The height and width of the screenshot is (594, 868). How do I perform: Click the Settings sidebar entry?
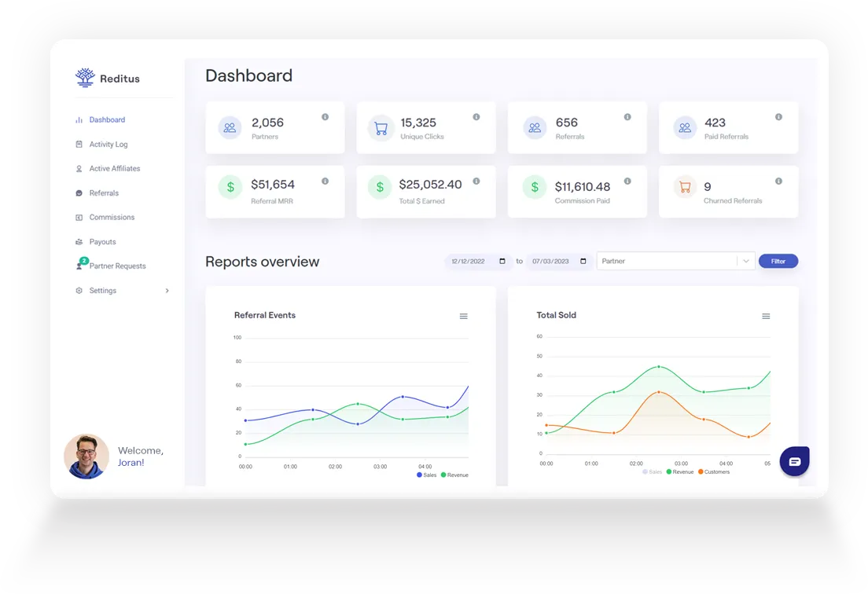tap(103, 291)
